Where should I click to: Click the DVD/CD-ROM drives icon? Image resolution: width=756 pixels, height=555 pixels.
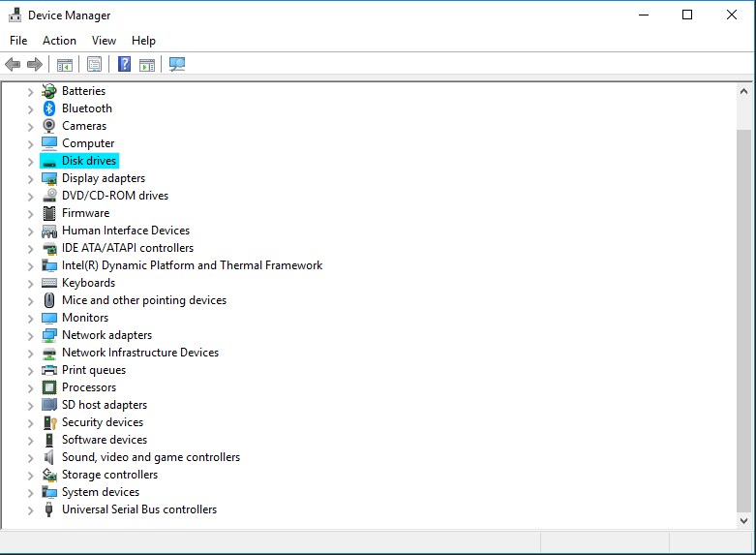(49, 196)
